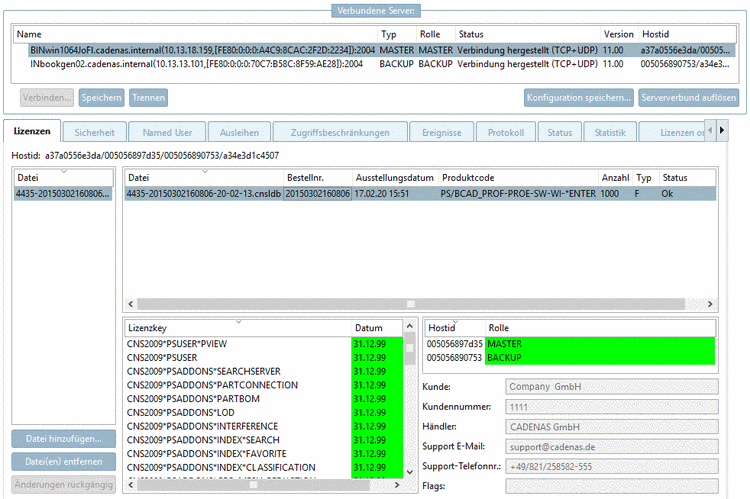The width and height of the screenshot is (750, 499).
Task: Select license key CNS2009*PSADDONS*INTERFERENCE
Action: pyautogui.click(x=264, y=426)
